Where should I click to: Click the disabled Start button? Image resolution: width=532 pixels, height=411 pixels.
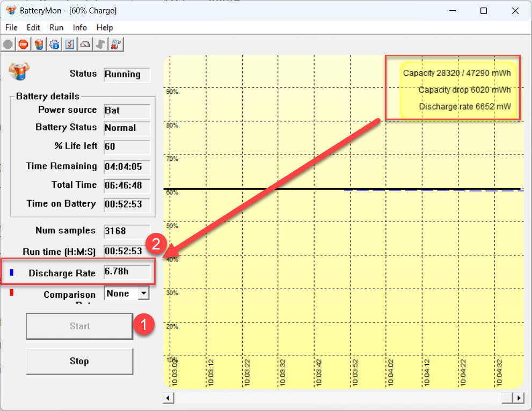[79, 326]
